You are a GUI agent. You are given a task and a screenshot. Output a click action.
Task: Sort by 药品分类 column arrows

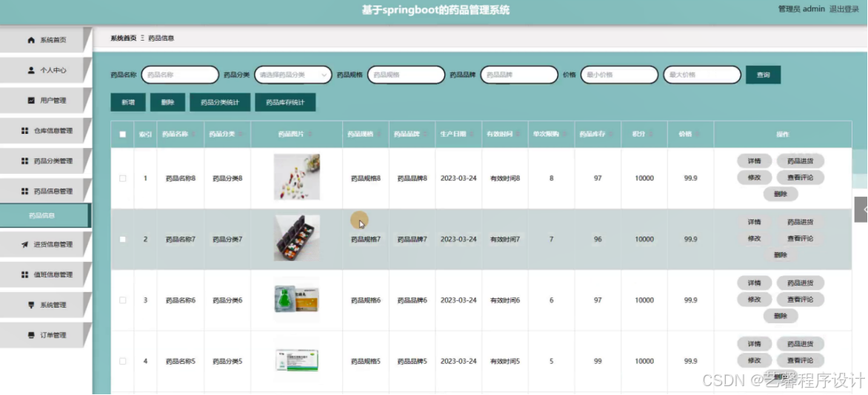tap(241, 135)
